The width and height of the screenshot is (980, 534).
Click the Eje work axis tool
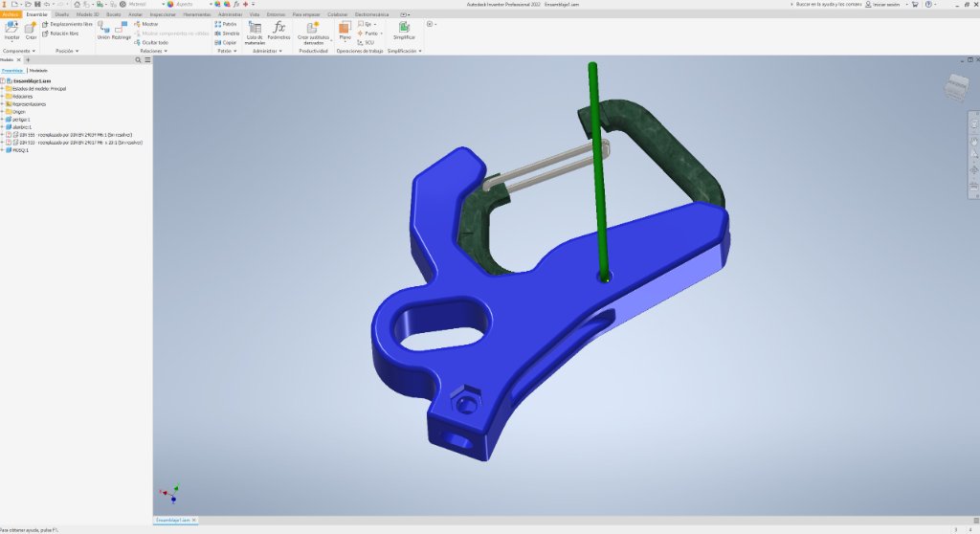(x=367, y=24)
